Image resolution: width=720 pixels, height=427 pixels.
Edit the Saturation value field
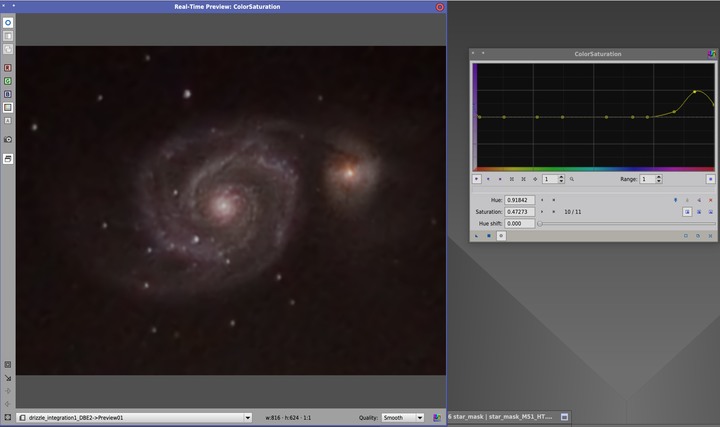pos(519,212)
